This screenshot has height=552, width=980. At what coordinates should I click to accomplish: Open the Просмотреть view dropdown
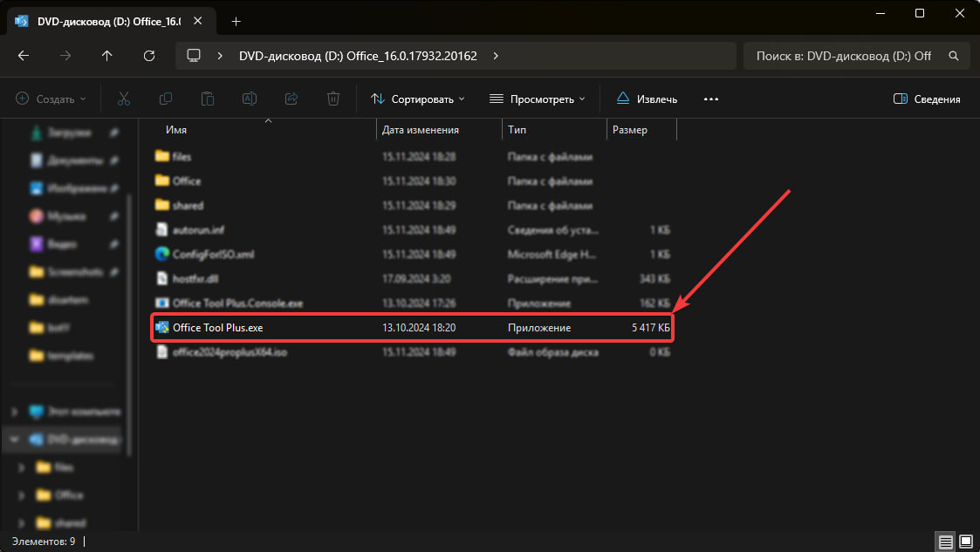(x=537, y=99)
